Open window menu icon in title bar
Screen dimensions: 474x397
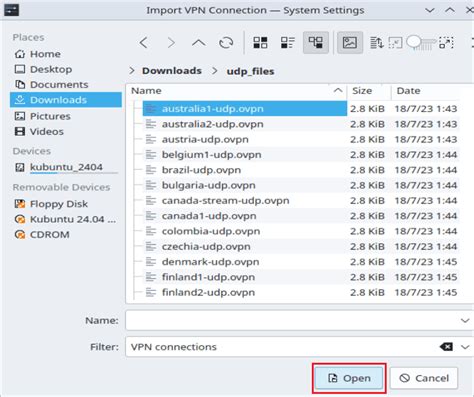(x=11, y=10)
